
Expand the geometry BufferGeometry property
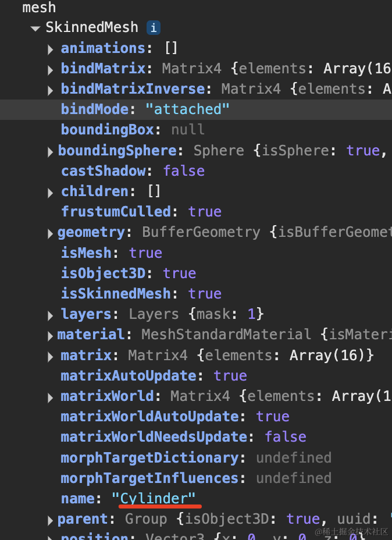[50, 233]
